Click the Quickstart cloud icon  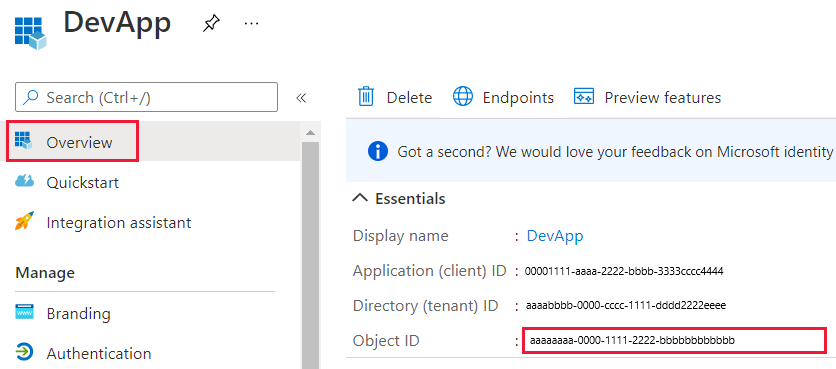click(x=24, y=182)
